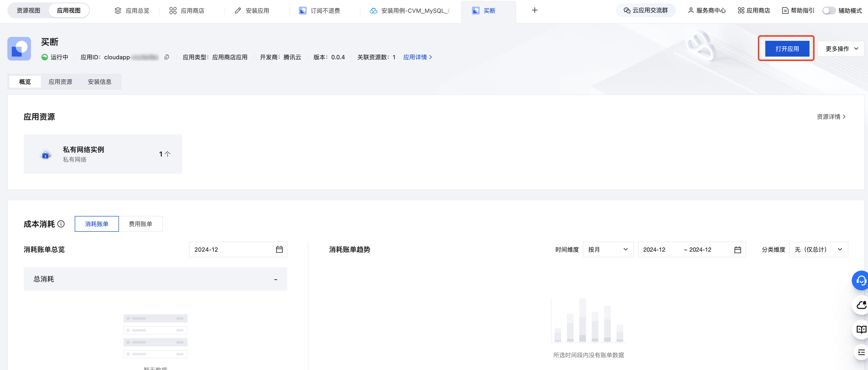Click the cloud assistant floating icon
868x370 pixels.
[x=861, y=305]
